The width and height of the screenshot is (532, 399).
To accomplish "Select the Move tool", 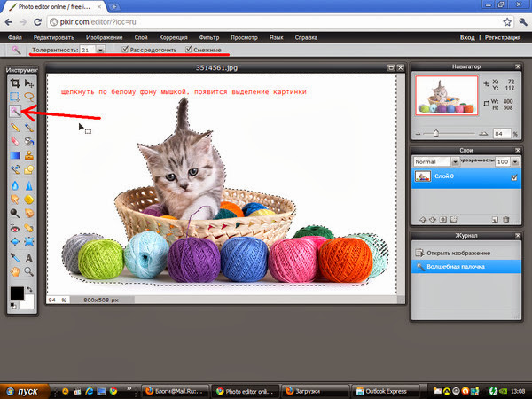I will (x=29, y=83).
